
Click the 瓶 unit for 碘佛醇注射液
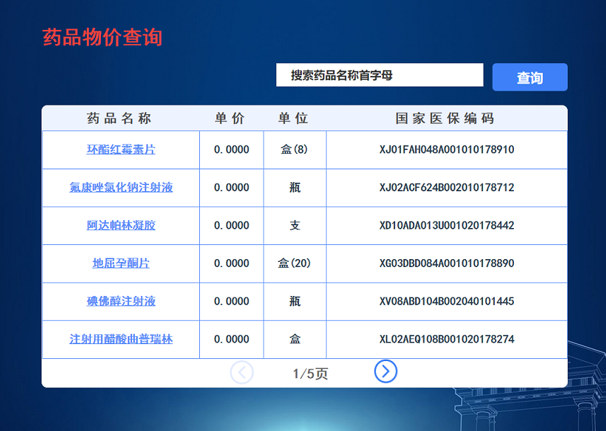[x=295, y=301]
